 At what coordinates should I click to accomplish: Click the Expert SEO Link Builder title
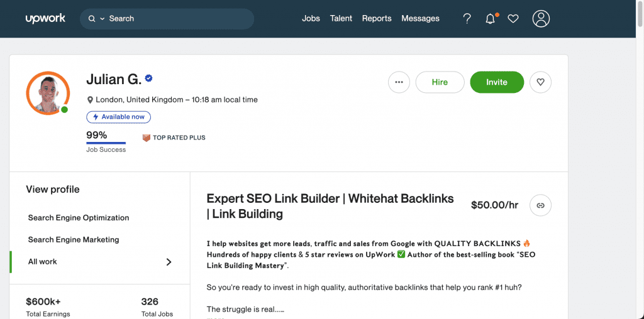click(x=330, y=206)
